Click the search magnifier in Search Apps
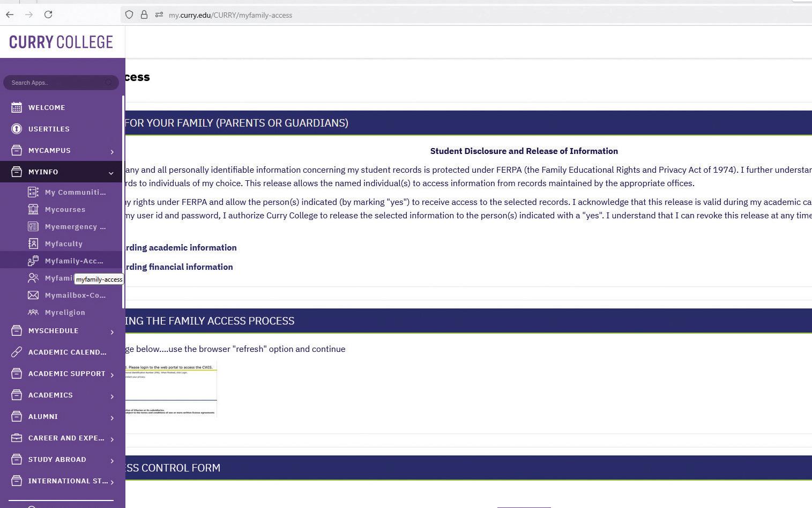Viewport: 812px width, 508px height. [109, 82]
